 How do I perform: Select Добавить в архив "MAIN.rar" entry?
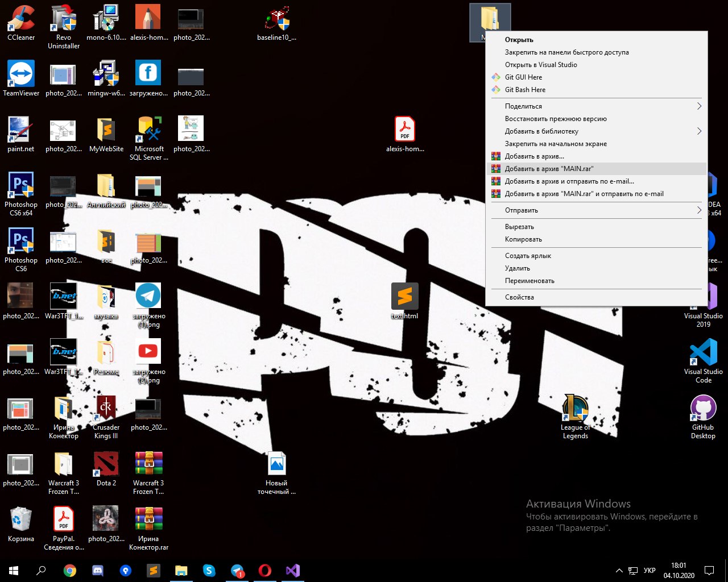[x=597, y=169]
